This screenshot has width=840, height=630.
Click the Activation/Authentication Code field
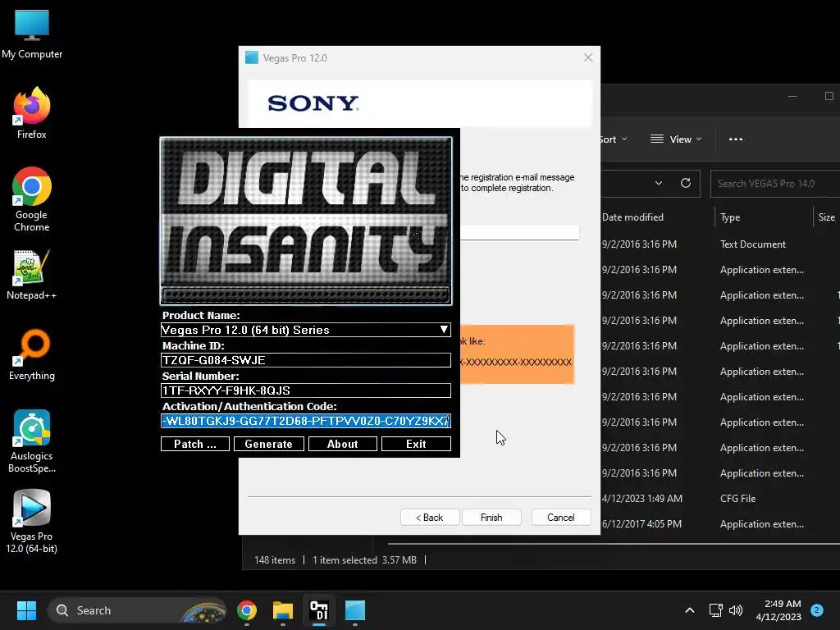pos(306,421)
